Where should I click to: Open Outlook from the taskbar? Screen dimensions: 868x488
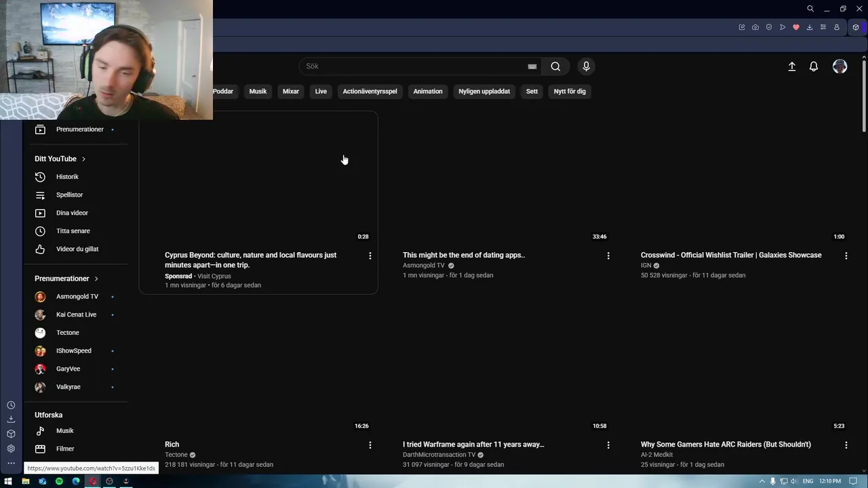[x=42, y=481]
